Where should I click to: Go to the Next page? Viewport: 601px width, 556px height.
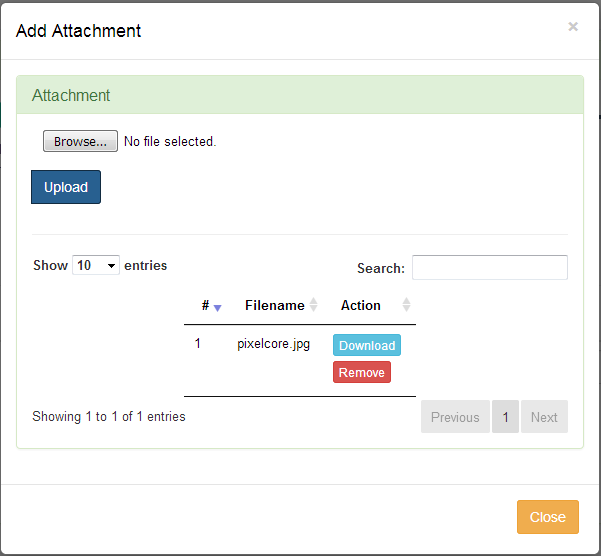pyautogui.click(x=544, y=417)
